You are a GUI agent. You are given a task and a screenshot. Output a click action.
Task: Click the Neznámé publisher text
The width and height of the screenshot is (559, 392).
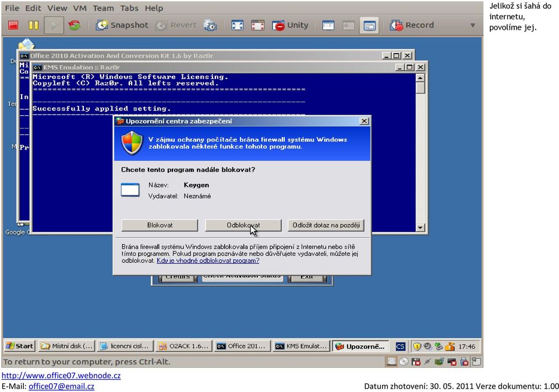(x=197, y=196)
